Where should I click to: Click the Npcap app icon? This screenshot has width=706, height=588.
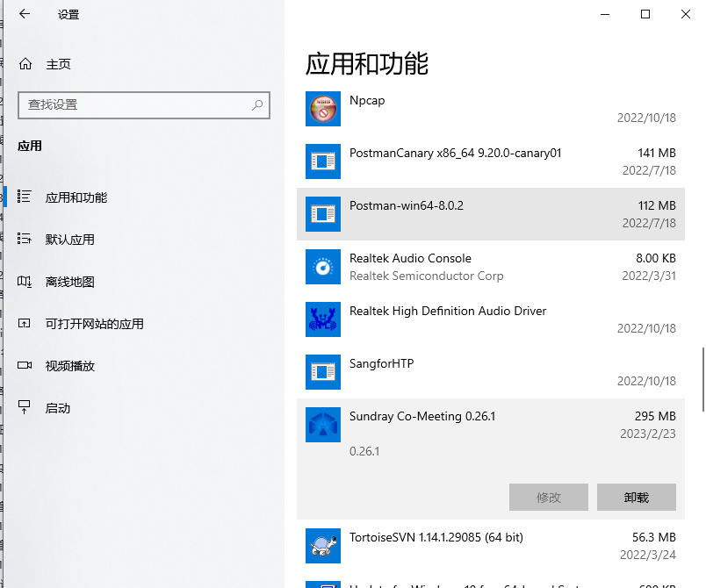322,109
